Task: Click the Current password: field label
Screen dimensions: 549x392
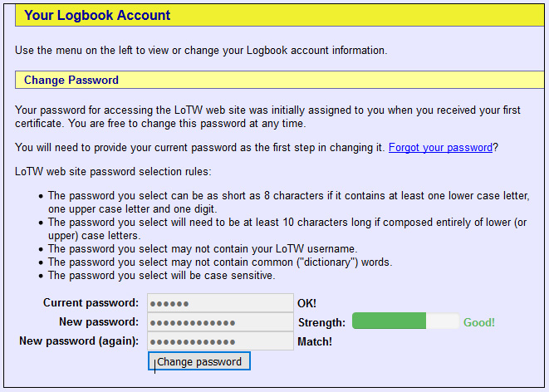Action: (91, 303)
